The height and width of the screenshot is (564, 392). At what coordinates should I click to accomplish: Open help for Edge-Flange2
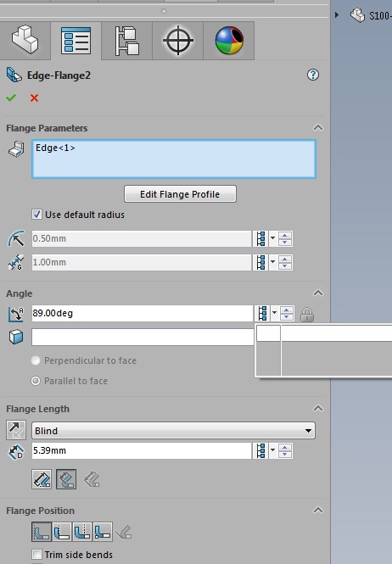pyautogui.click(x=313, y=75)
